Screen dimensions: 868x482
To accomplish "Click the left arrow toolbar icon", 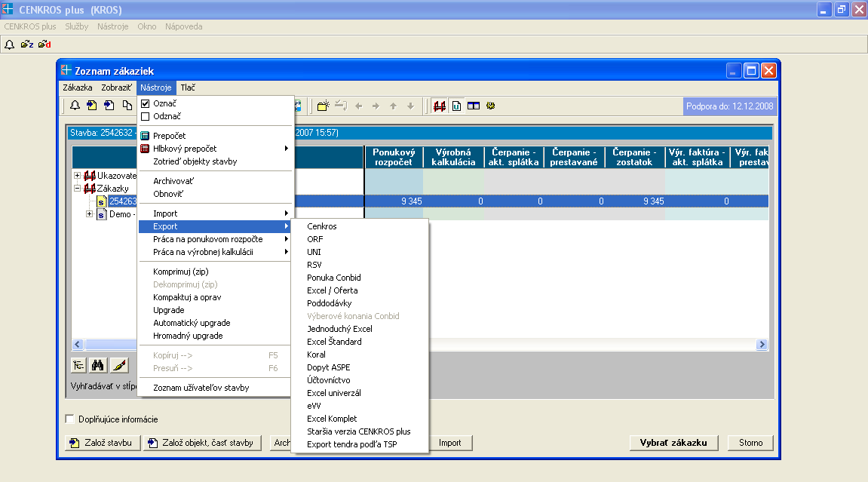I will click(359, 106).
